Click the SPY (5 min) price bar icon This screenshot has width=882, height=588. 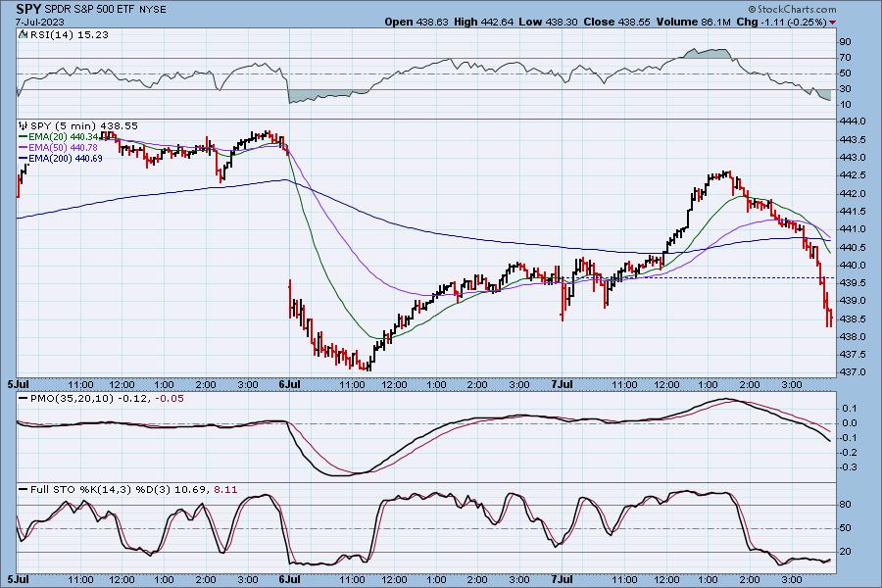pyautogui.click(x=24, y=126)
